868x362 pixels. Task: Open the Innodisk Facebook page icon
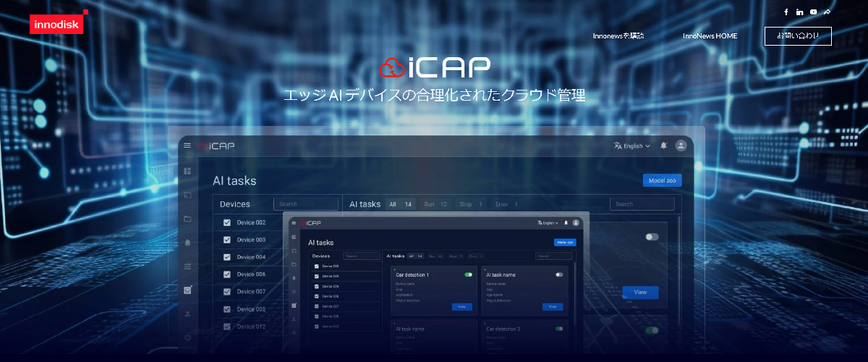(x=786, y=12)
